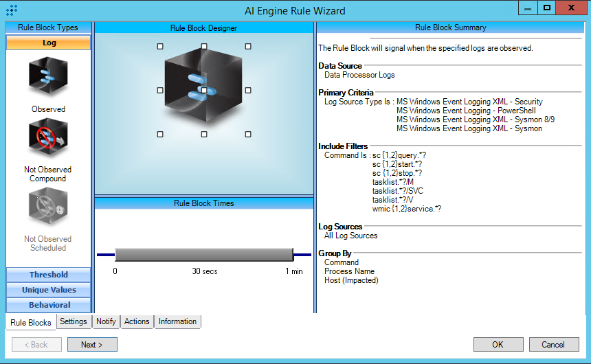
Task: Collapse the Log rule block section
Action: [x=48, y=43]
